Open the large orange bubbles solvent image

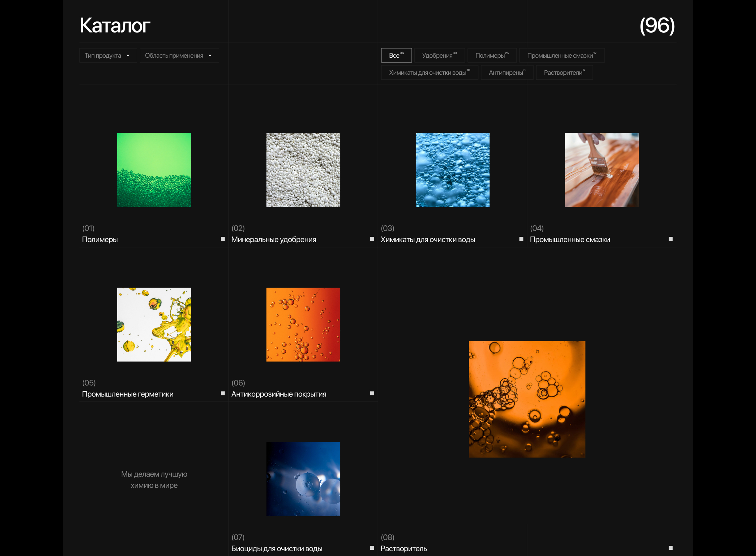(527, 399)
